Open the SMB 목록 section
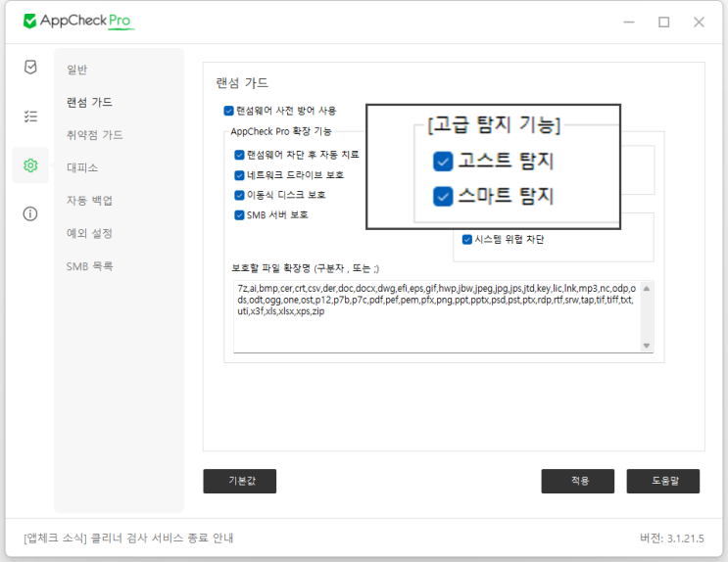Image resolution: width=728 pixels, height=562 pixels. point(89,266)
